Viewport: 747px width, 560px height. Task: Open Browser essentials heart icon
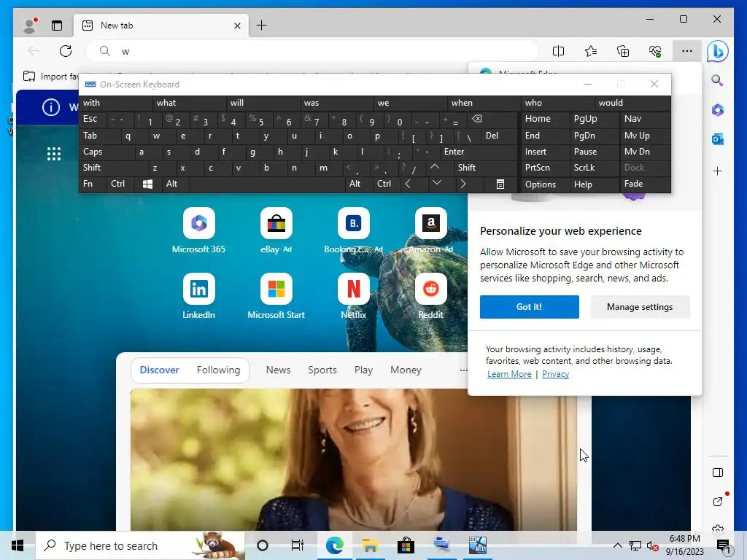coord(655,51)
